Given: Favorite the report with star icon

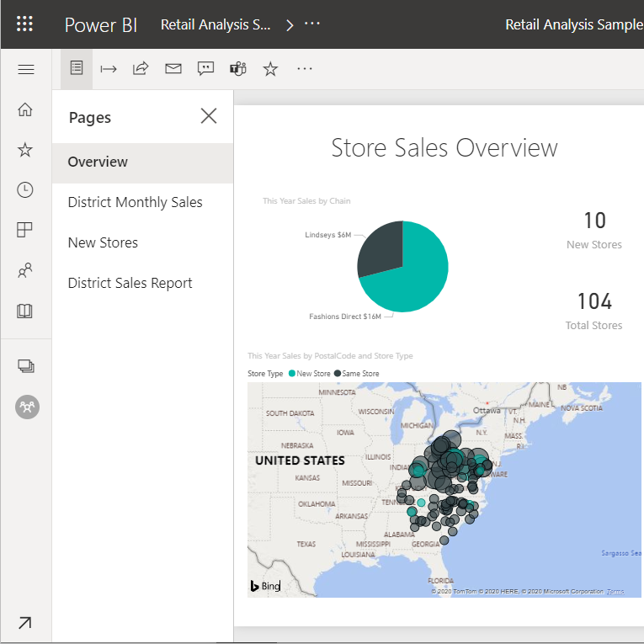Looking at the screenshot, I should point(270,68).
